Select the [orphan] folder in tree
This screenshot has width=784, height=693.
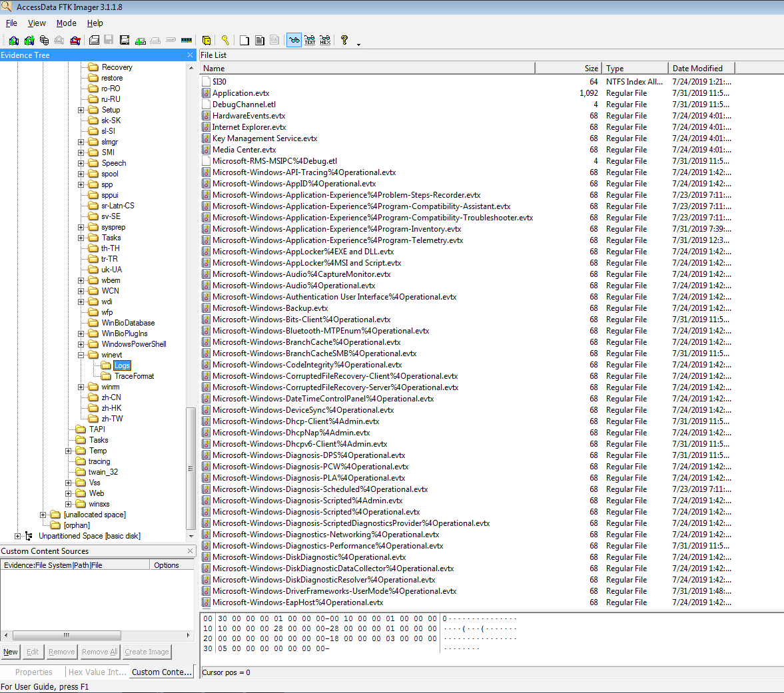[77, 525]
